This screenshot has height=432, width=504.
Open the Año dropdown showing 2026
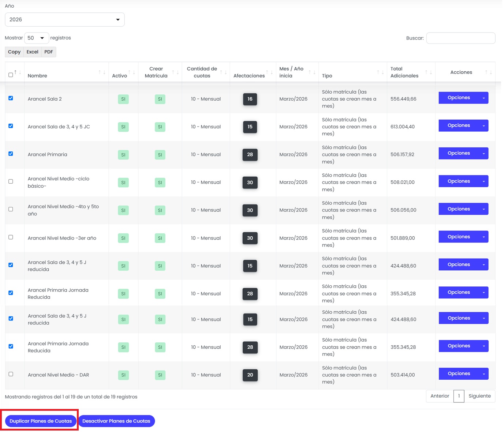pyautogui.click(x=65, y=19)
